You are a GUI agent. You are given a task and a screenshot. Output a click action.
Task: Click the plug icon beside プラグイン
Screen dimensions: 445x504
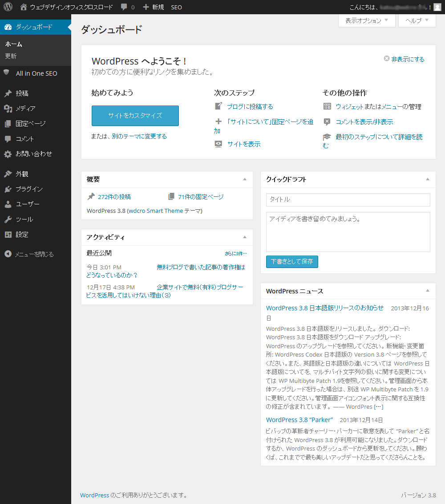tap(8, 189)
